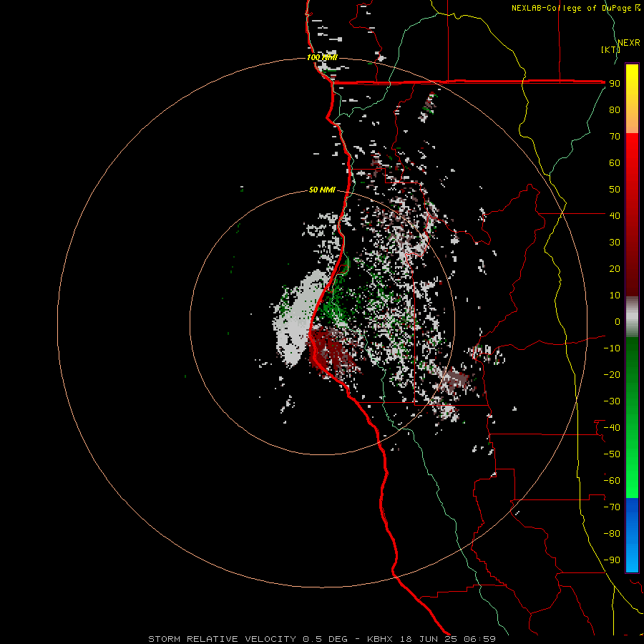Click the -20 value on velocity scale
The image size is (644, 644).
(x=612, y=375)
